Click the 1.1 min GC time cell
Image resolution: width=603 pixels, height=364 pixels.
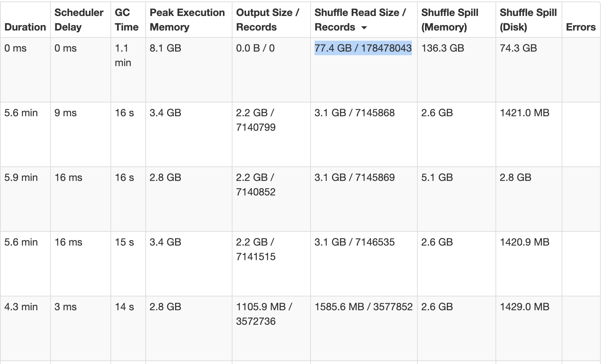(123, 55)
